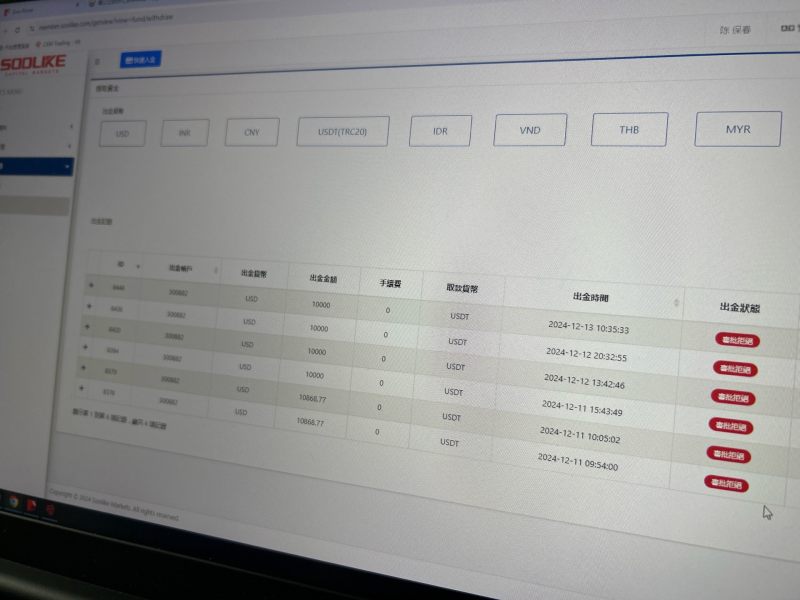Click the Soolike Markets copyright footer text

tap(114, 505)
